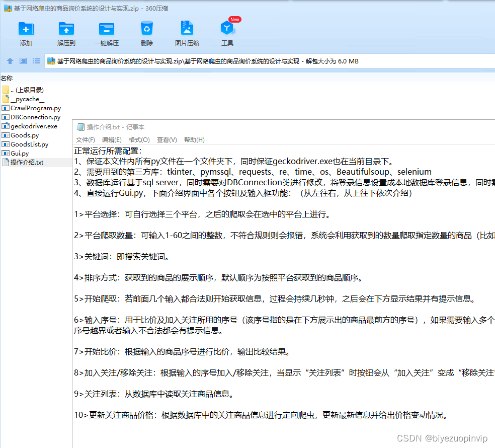Click the line starting '5>开始爬取'
Image resolution: width=495 pixels, height=448 pixels.
click(x=276, y=298)
